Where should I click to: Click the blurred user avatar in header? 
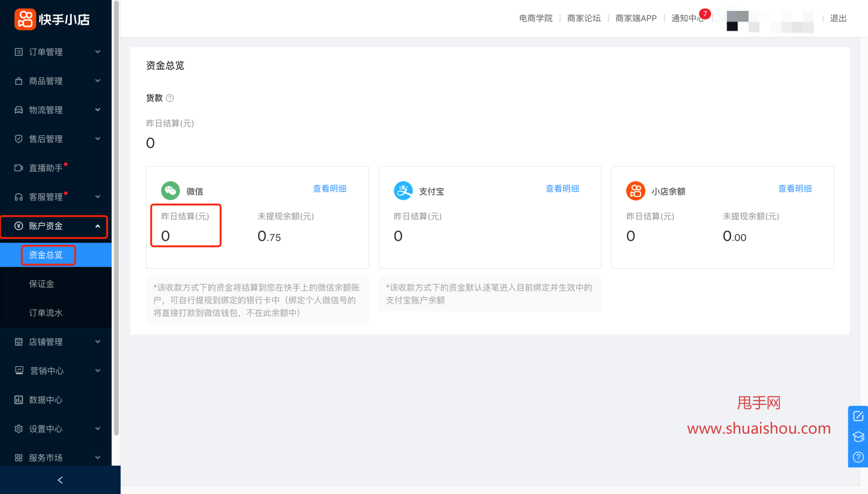click(x=738, y=21)
